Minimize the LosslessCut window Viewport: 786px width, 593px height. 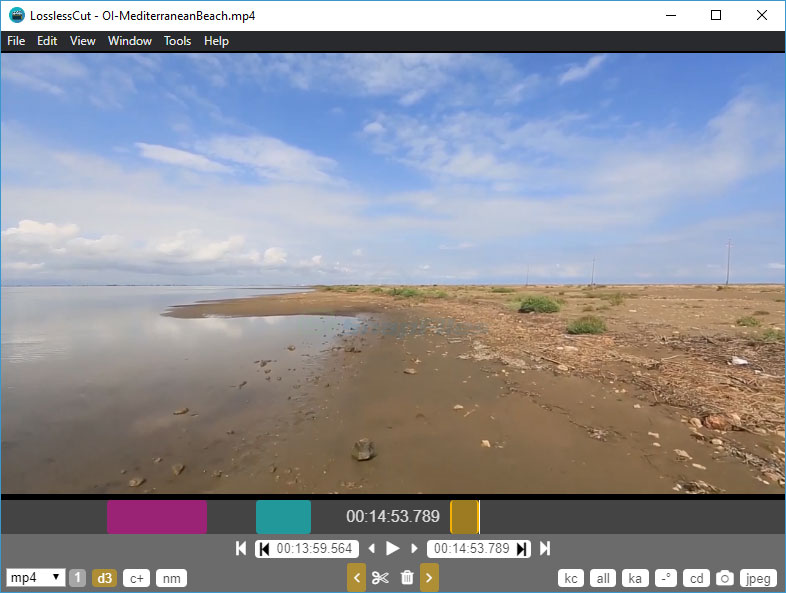pos(671,15)
